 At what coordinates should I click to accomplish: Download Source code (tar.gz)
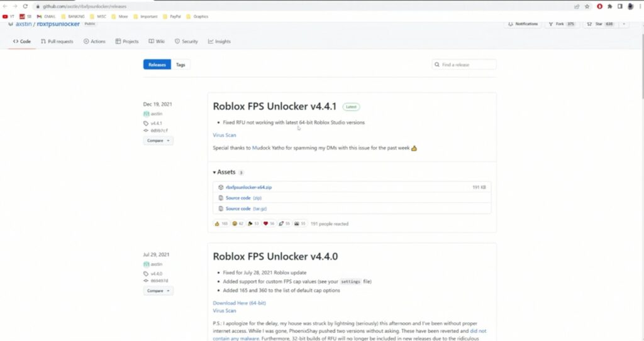pyautogui.click(x=246, y=209)
